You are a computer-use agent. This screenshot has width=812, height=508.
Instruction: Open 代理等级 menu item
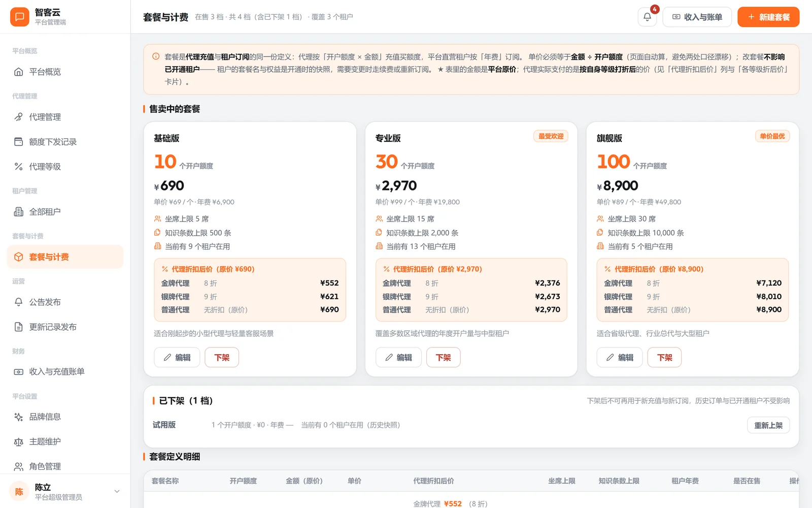pos(65,167)
